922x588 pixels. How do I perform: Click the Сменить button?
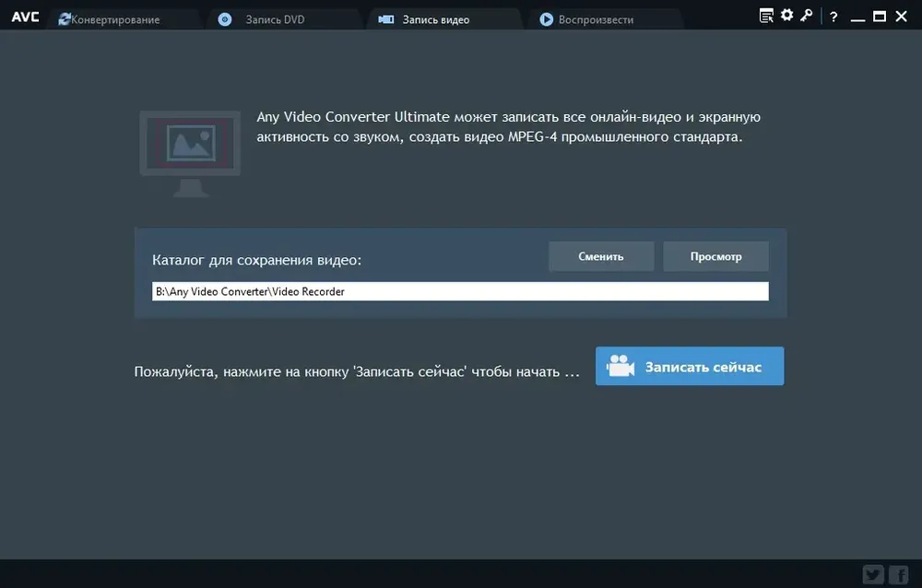601,256
